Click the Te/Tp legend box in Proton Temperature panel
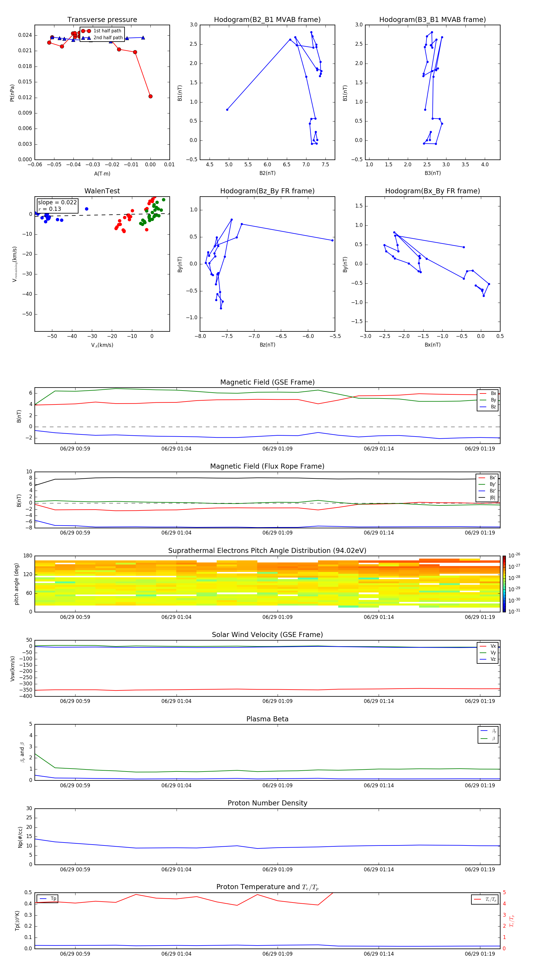Screen dimensions: 535x980 tap(485, 899)
